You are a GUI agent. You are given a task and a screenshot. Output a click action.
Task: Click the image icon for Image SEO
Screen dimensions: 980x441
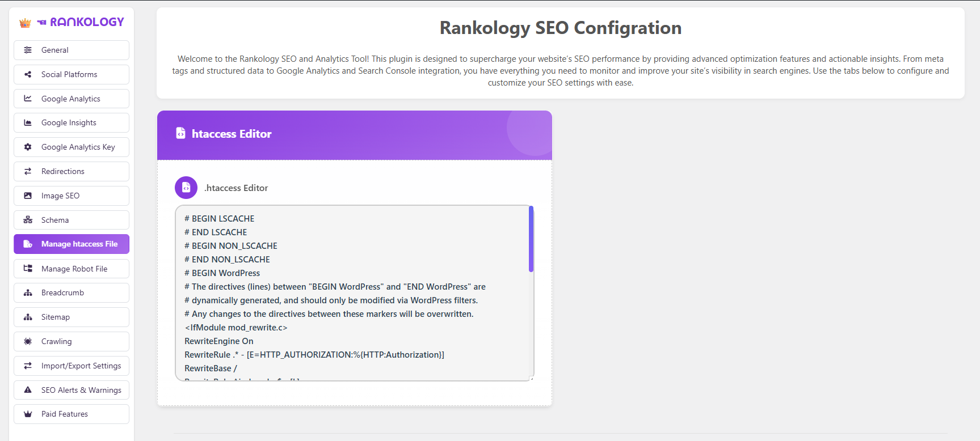[x=28, y=196]
